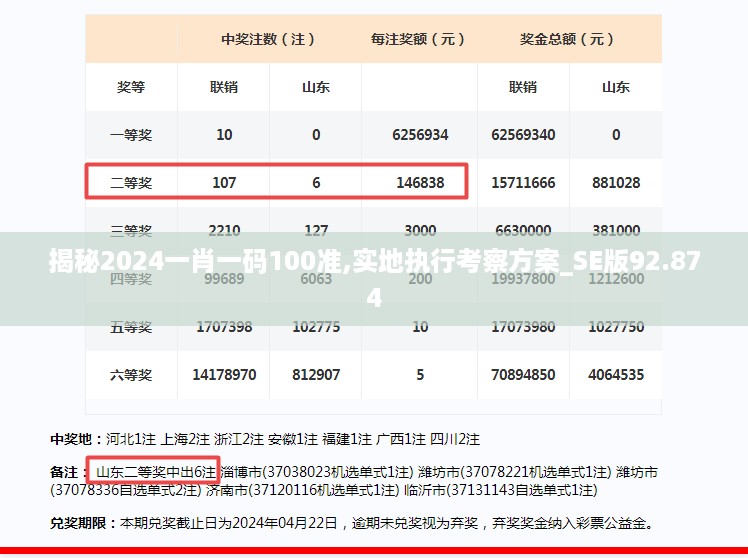The width and height of the screenshot is (748, 558).
Task: Click the 奖金总额（元） column header
Action: (x=567, y=39)
